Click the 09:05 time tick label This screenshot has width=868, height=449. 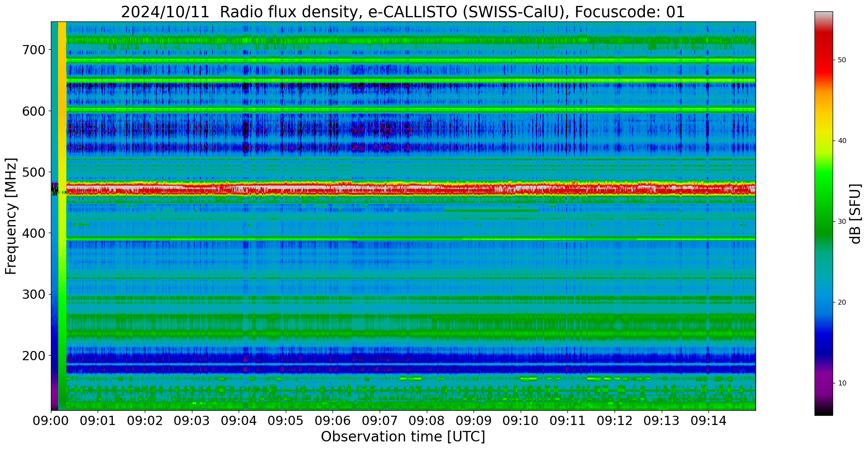click(286, 420)
